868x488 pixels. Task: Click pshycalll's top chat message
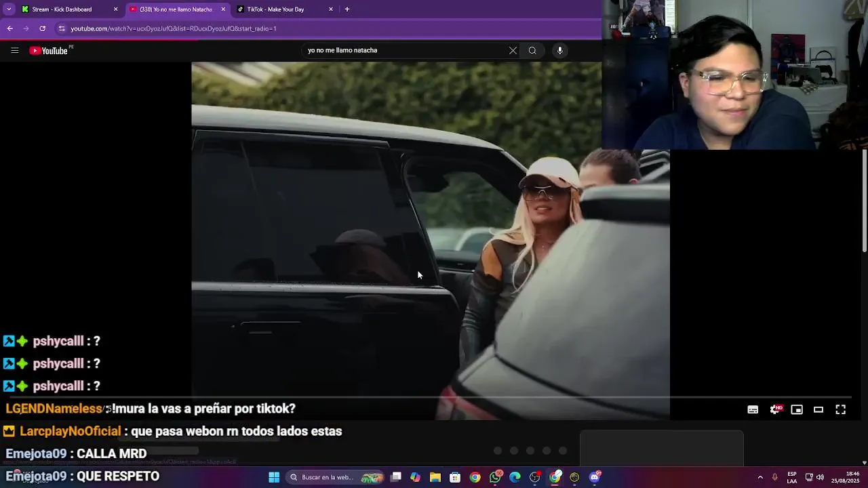click(52, 341)
